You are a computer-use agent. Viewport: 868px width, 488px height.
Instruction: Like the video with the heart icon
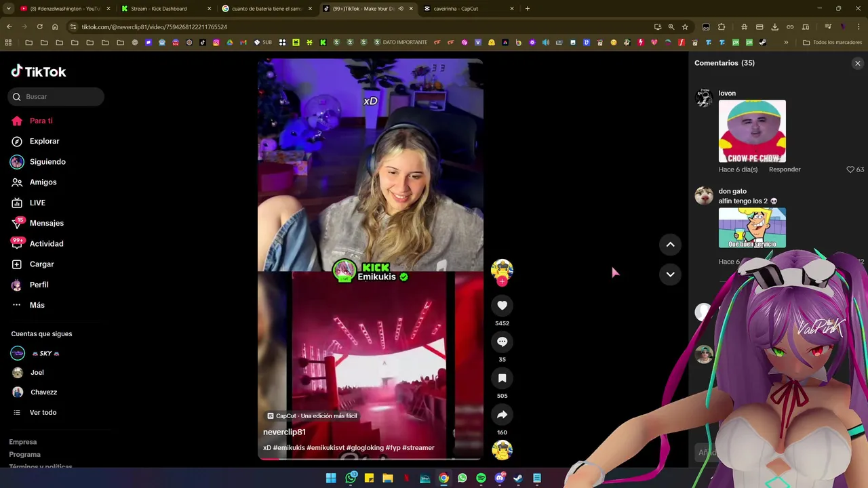(x=502, y=306)
